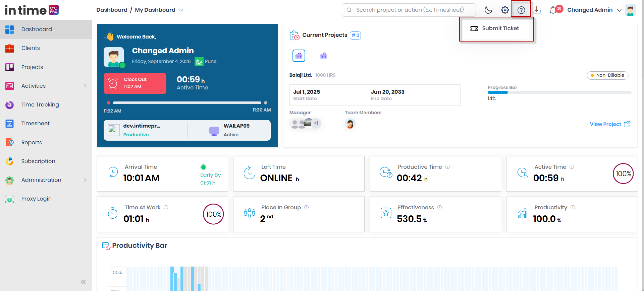Click info icon next to Place In Group
The width and height of the screenshot is (644, 291).
[x=306, y=207]
